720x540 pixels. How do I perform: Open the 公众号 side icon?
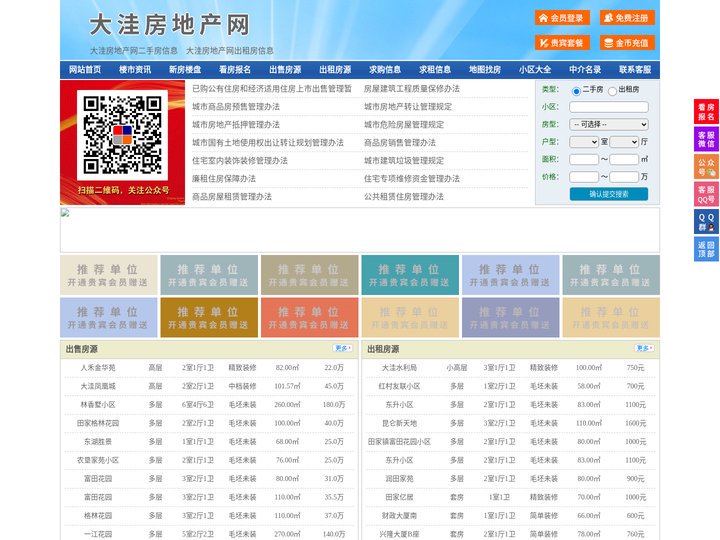click(706, 167)
